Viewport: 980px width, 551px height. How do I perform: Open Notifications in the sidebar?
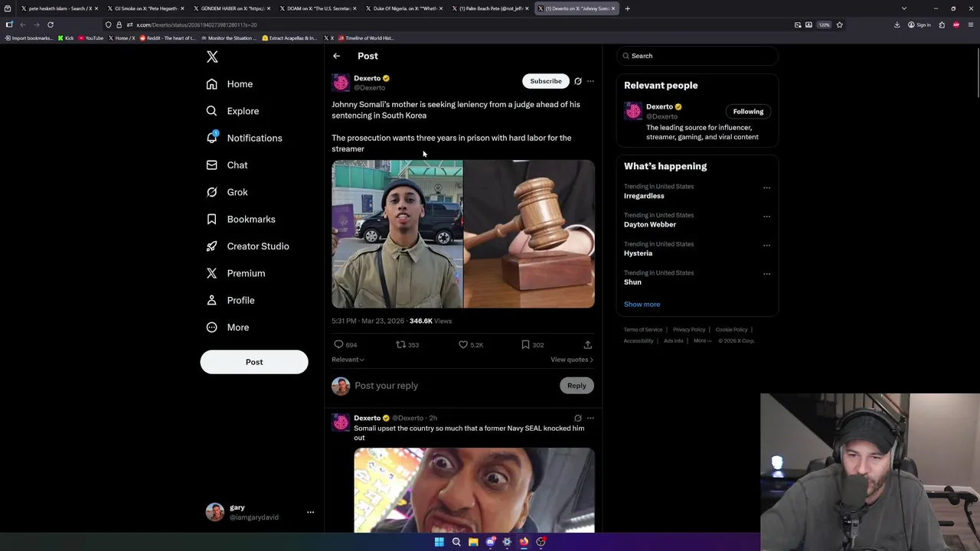243,138
